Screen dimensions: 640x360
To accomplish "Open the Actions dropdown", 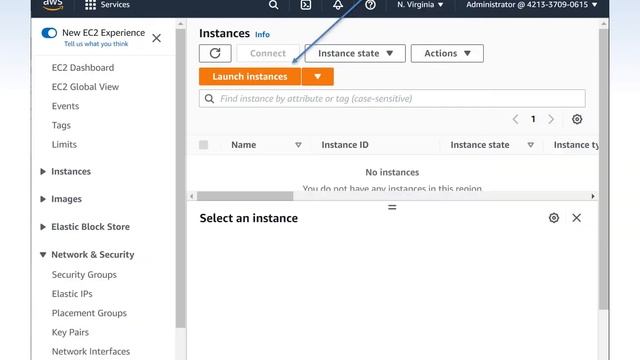I will tap(447, 53).
